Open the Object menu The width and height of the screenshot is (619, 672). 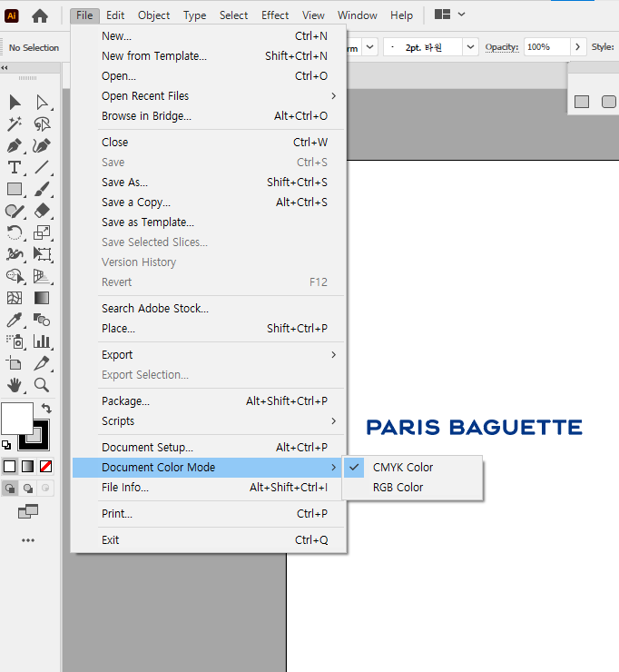[x=153, y=15]
